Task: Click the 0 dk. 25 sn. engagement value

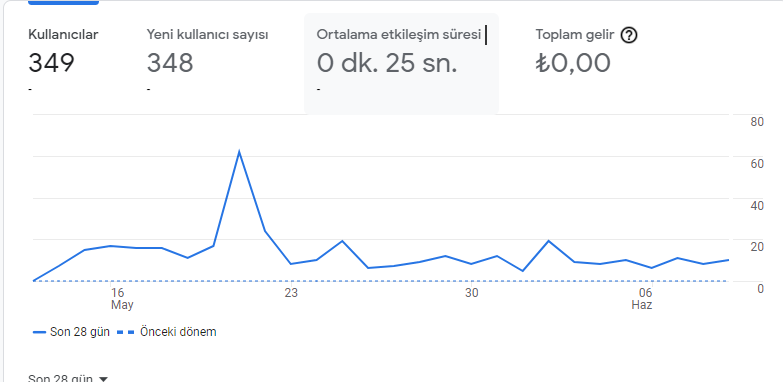Action: pos(387,63)
